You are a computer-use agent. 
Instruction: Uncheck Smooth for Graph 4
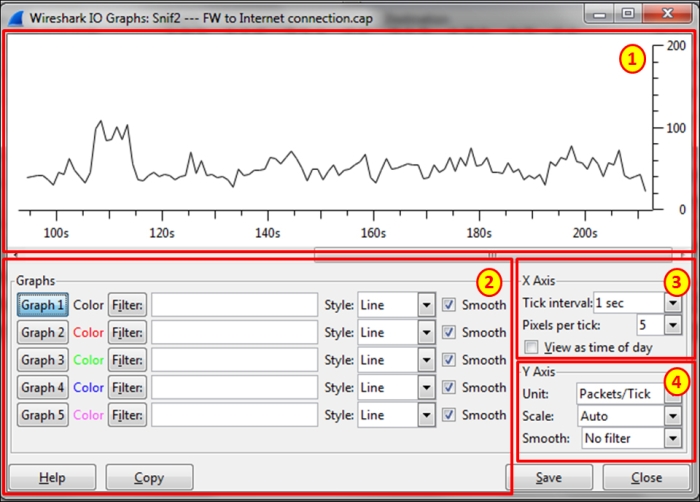point(451,386)
